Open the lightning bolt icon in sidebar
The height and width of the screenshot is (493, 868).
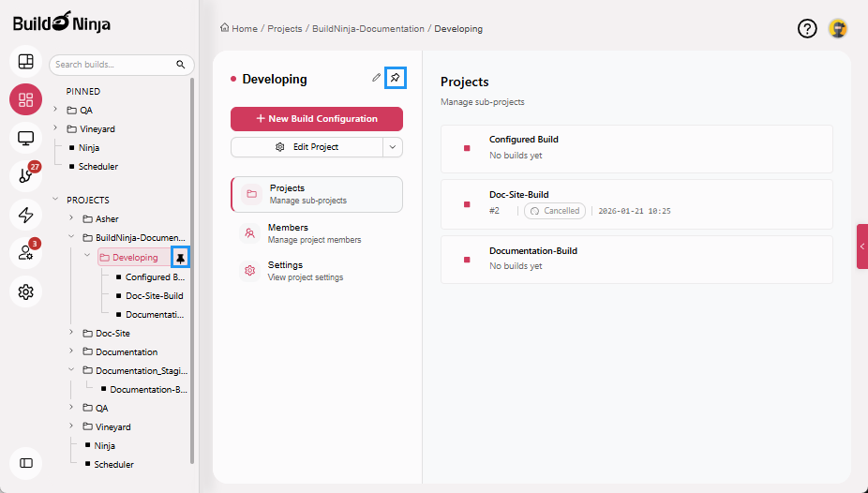[x=26, y=215]
